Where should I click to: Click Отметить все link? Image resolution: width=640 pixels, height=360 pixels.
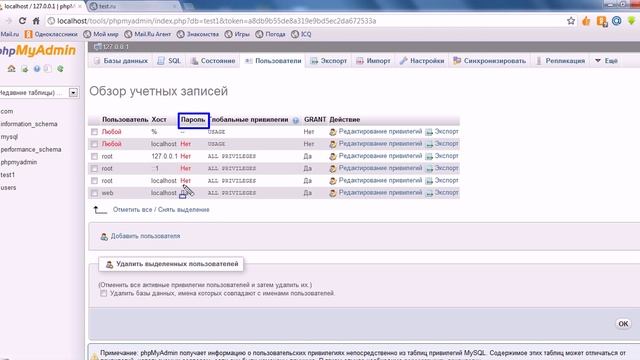tap(132, 210)
